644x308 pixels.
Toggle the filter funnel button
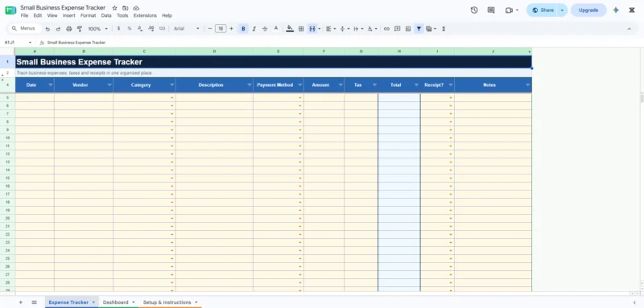419,29
